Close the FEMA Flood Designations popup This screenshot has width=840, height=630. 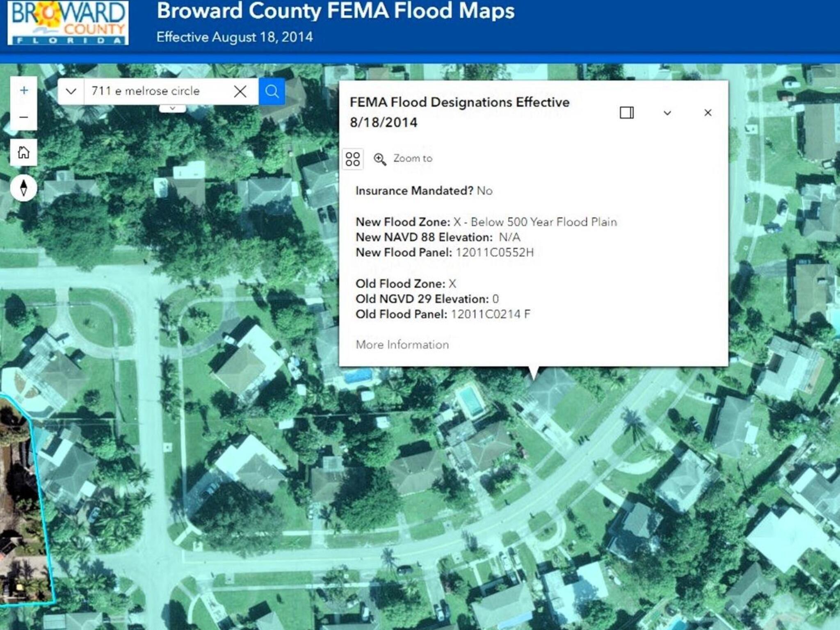(x=708, y=113)
